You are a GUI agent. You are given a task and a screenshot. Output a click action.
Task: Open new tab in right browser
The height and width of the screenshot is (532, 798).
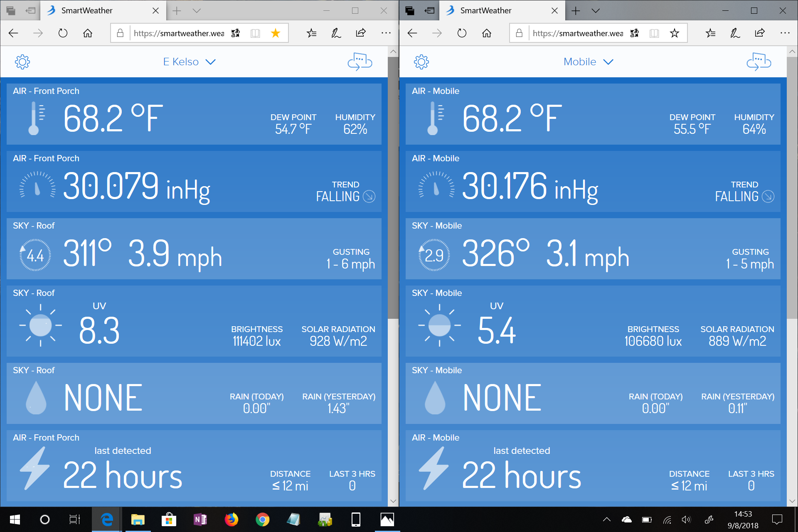pyautogui.click(x=576, y=11)
